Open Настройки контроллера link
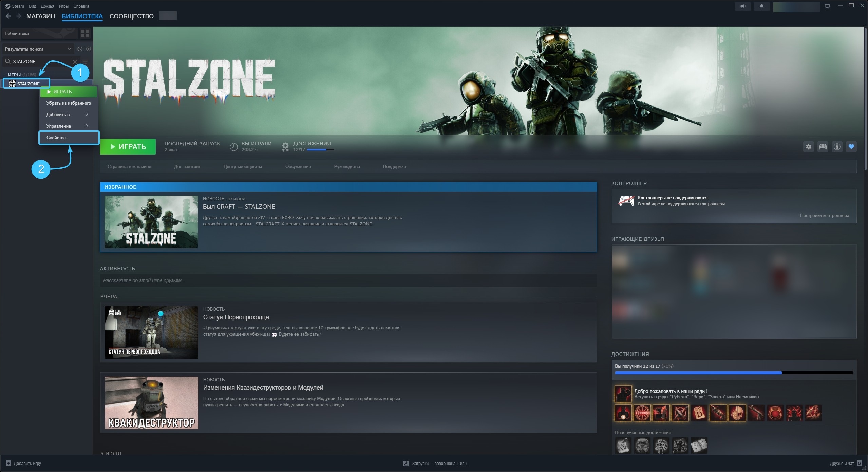The height and width of the screenshot is (472, 868). [825, 215]
